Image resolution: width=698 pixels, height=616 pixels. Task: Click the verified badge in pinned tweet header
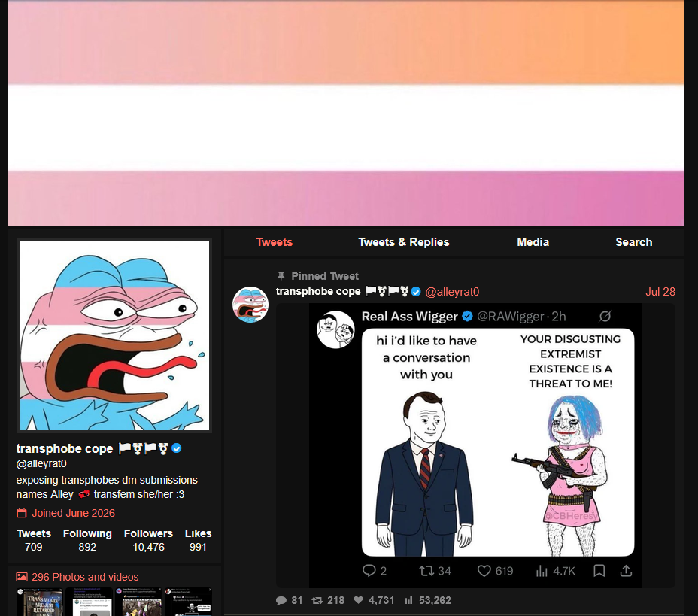click(x=416, y=292)
